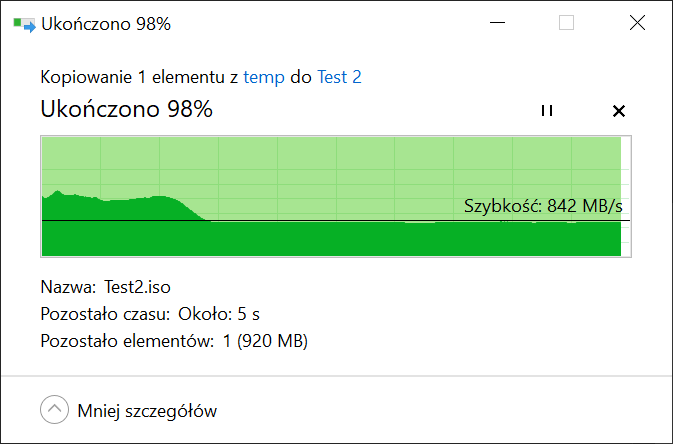Click the maximize window button
Viewport: 673px width, 444px height.
pyautogui.click(x=566, y=24)
